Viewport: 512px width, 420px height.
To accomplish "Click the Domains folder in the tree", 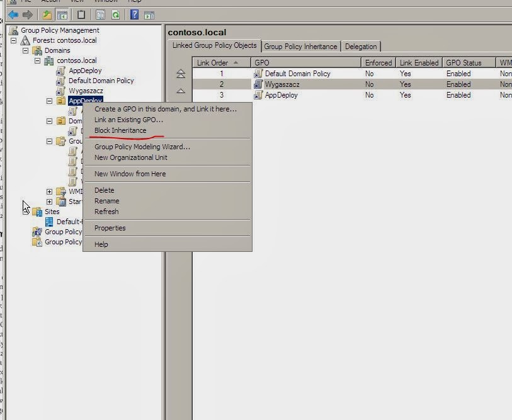I will coord(57,50).
